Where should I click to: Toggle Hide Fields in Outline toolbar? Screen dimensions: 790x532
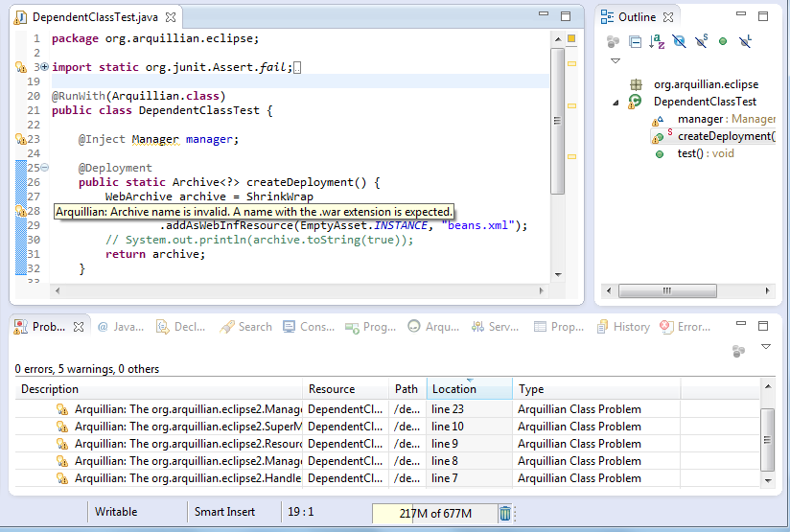pyautogui.click(x=679, y=41)
